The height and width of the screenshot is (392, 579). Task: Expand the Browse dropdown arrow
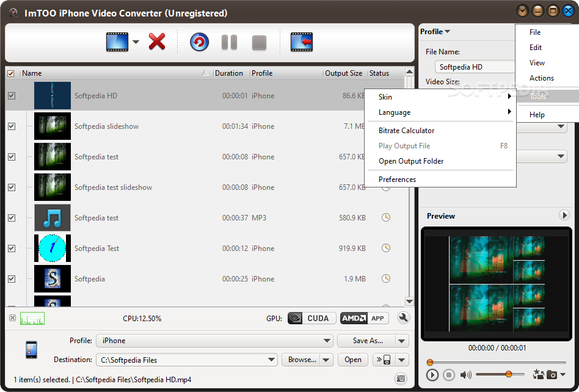click(326, 360)
